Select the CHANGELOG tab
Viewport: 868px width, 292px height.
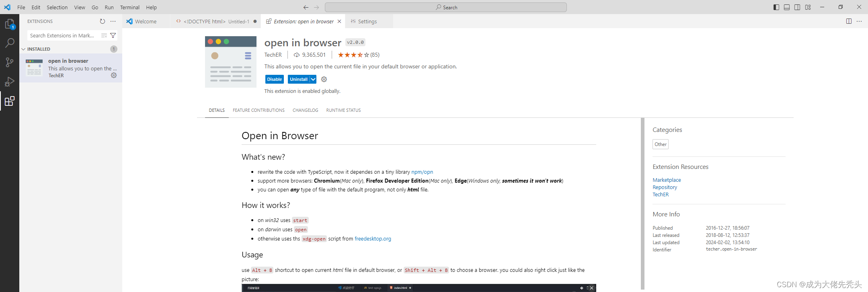coord(305,110)
